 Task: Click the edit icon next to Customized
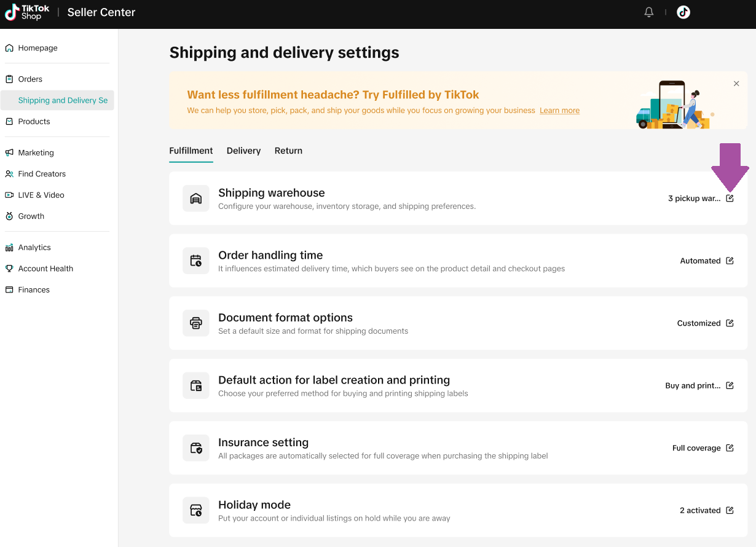(x=730, y=323)
